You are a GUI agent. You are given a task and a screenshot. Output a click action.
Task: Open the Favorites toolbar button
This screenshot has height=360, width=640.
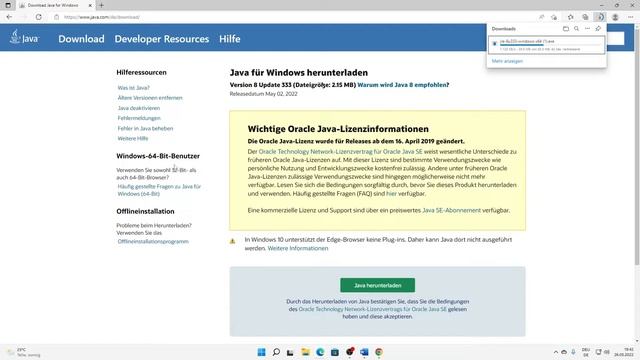tap(571, 17)
